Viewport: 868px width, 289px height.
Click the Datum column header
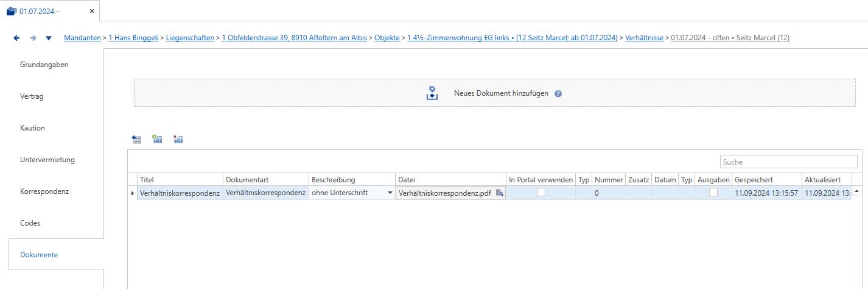tap(665, 180)
